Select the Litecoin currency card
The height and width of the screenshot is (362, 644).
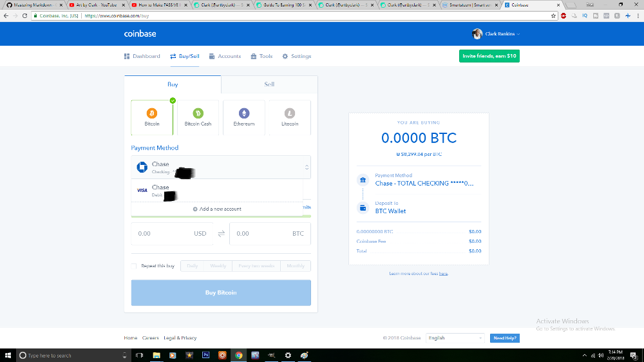(290, 117)
